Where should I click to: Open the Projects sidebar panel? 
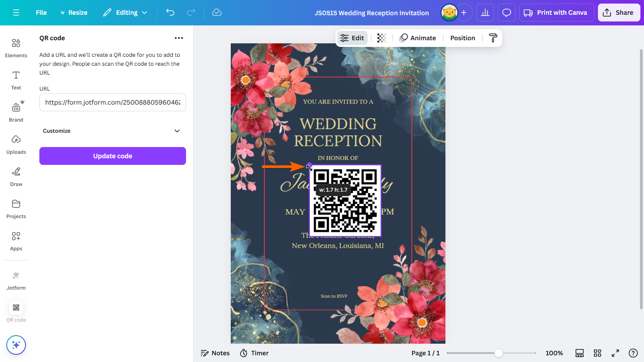[16, 209]
